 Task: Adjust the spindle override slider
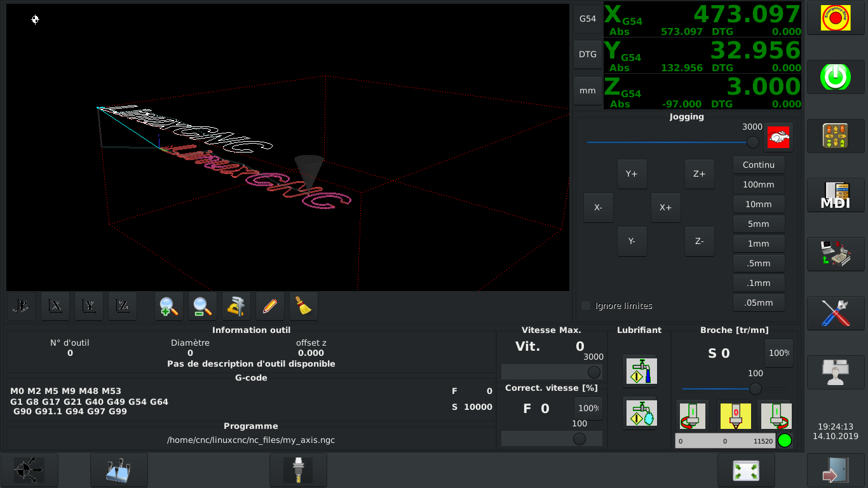pos(734,388)
